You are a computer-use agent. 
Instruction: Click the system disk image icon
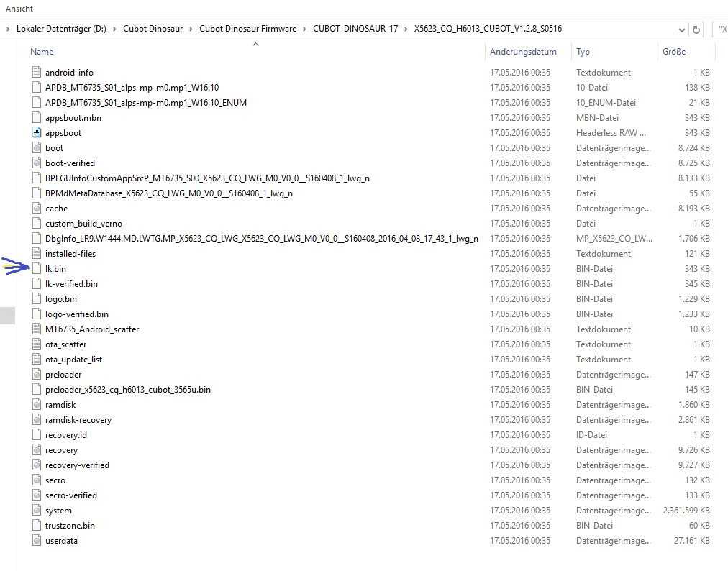point(37,510)
